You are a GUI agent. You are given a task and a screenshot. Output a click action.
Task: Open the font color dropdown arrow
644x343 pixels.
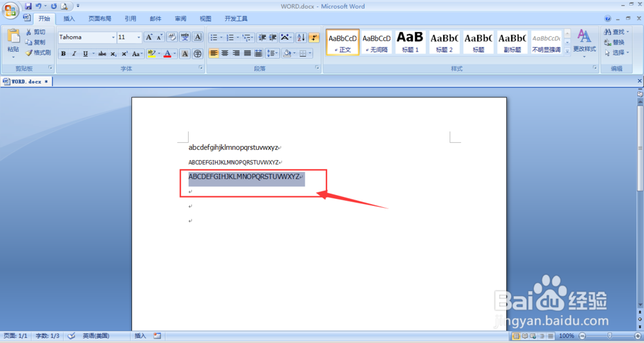[x=175, y=54]
